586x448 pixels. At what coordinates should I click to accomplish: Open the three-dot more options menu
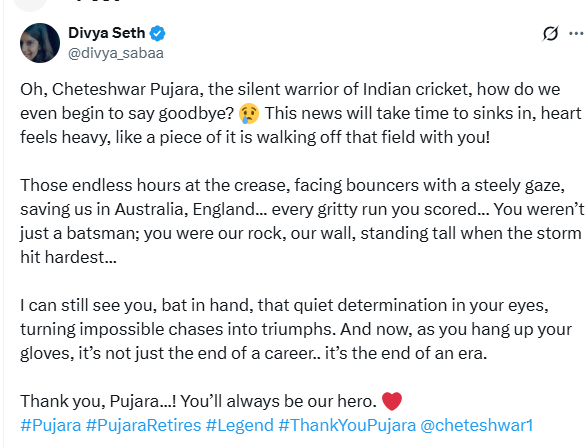pyautogui.click(x=577, y=34)
